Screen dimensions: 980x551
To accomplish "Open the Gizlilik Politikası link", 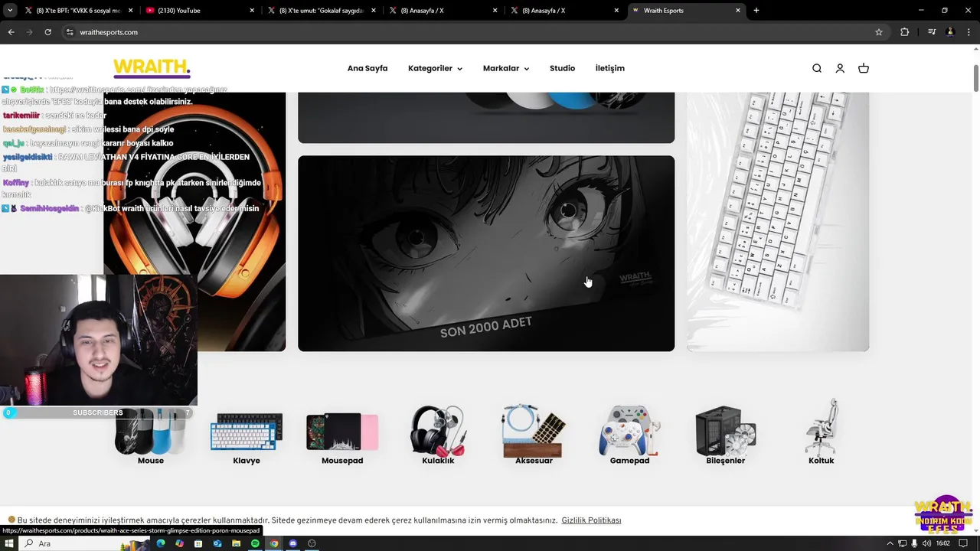I will (x=591, y=520).
